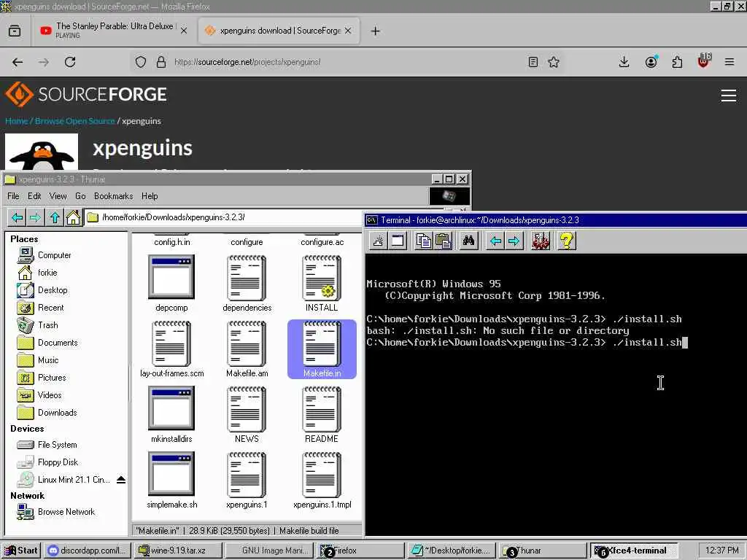Show site tracking protection shield
The image size is (747, 560).
[x=141, y=62]
